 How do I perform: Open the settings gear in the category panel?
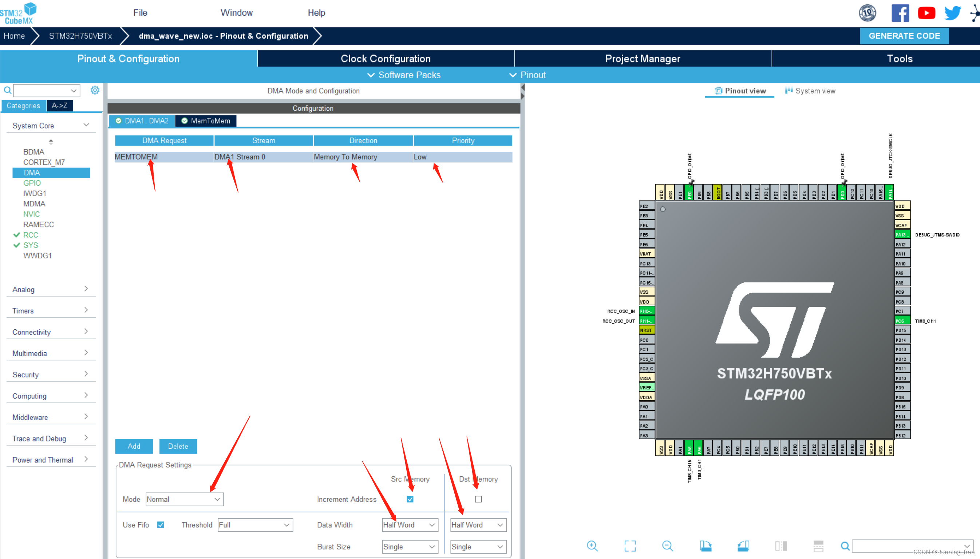pos(95,90)
